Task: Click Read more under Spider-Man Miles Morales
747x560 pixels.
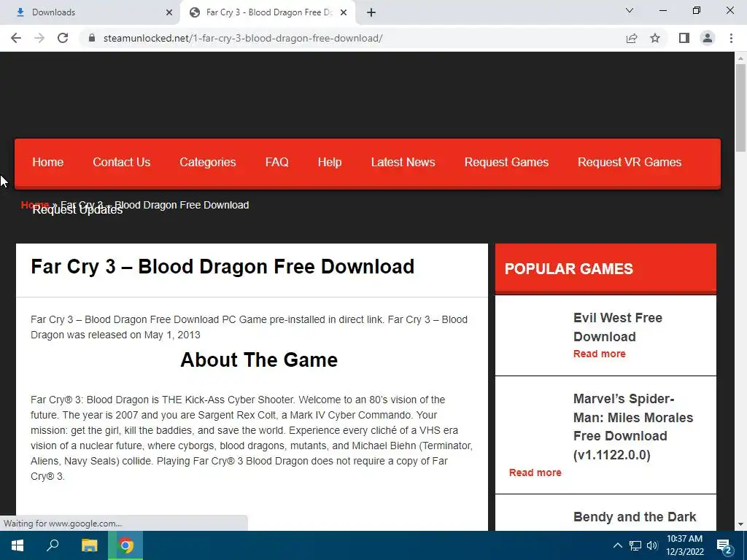Action: [535, 472]
